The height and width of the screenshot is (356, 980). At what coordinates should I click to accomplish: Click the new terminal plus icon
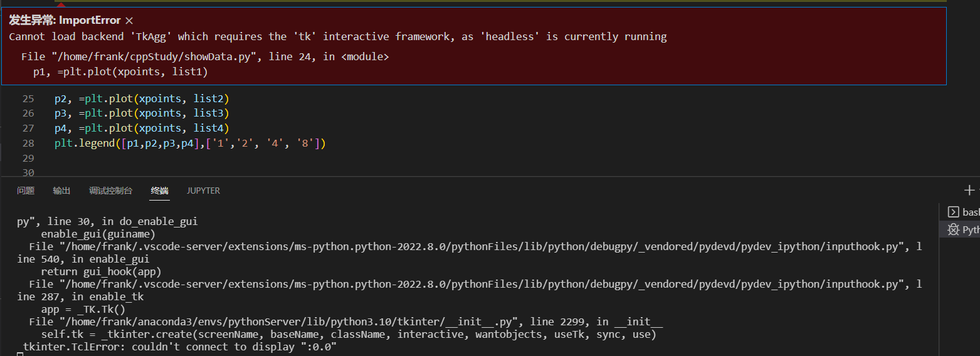click(x=969, y=190)
